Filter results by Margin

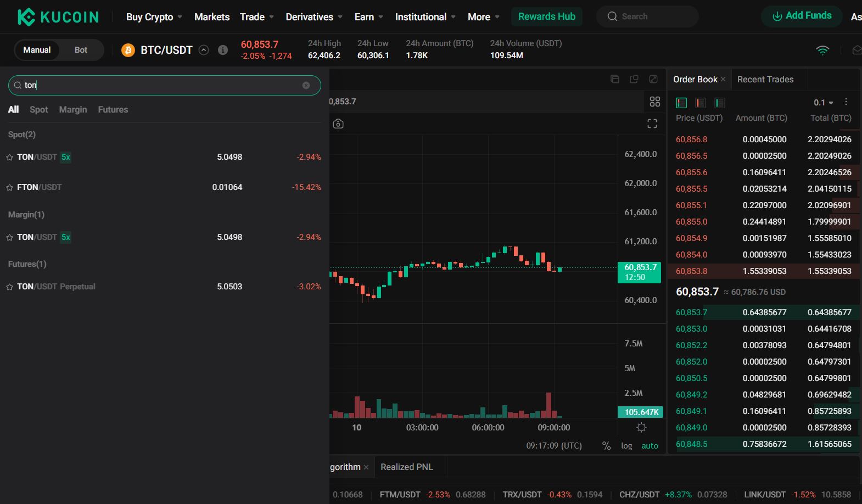point(73,110)
